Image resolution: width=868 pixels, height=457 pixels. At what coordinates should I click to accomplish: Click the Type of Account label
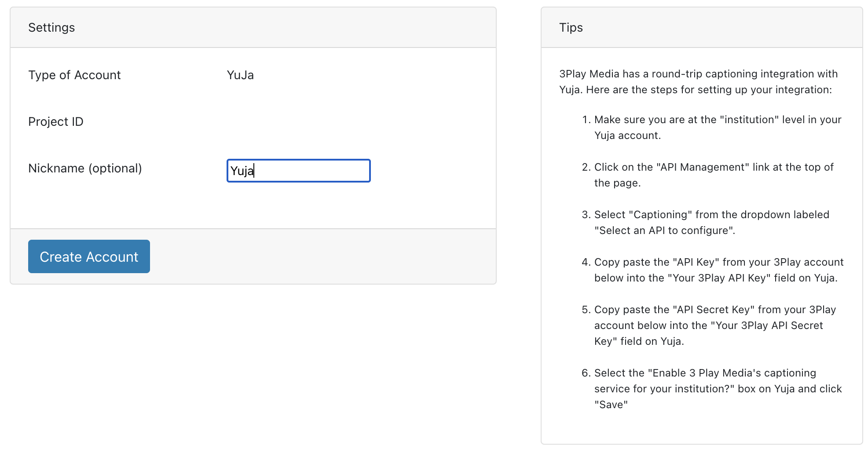[x=74, y=75]
